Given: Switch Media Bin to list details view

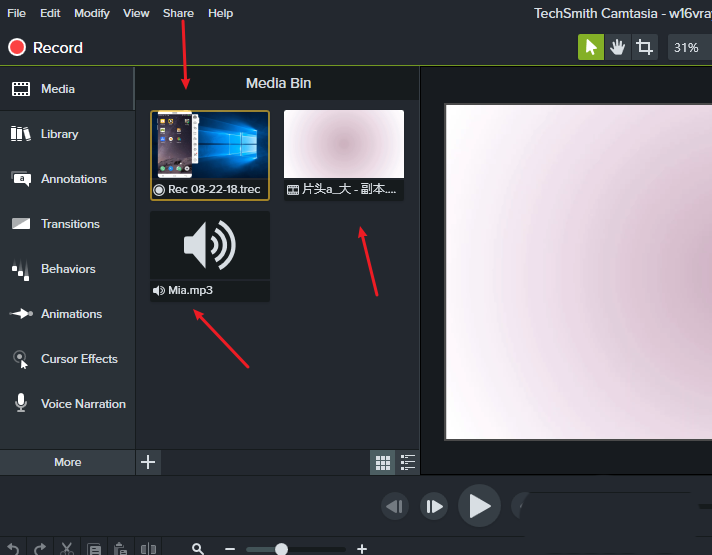Looking at the screenshot, I should [407, 462].
